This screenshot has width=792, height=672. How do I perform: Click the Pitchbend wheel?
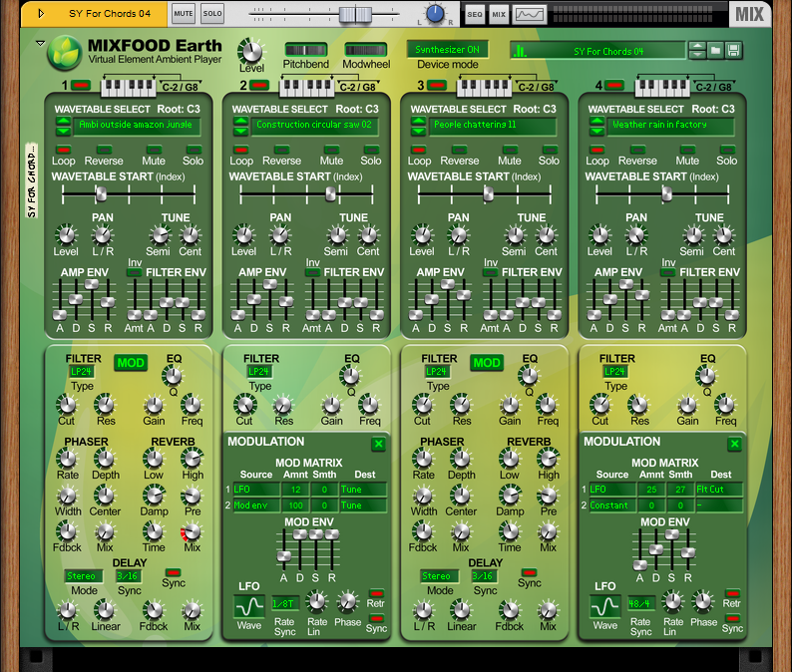tap(305, 50)
